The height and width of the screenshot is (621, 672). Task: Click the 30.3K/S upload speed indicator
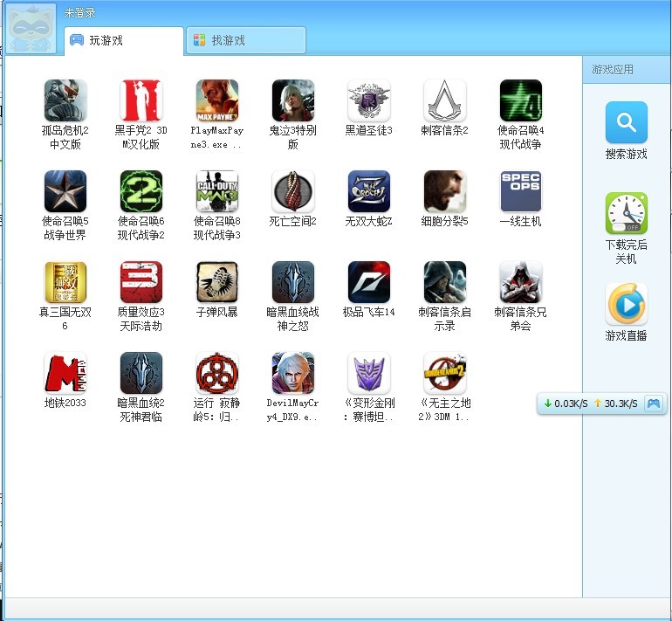point(616,404)
